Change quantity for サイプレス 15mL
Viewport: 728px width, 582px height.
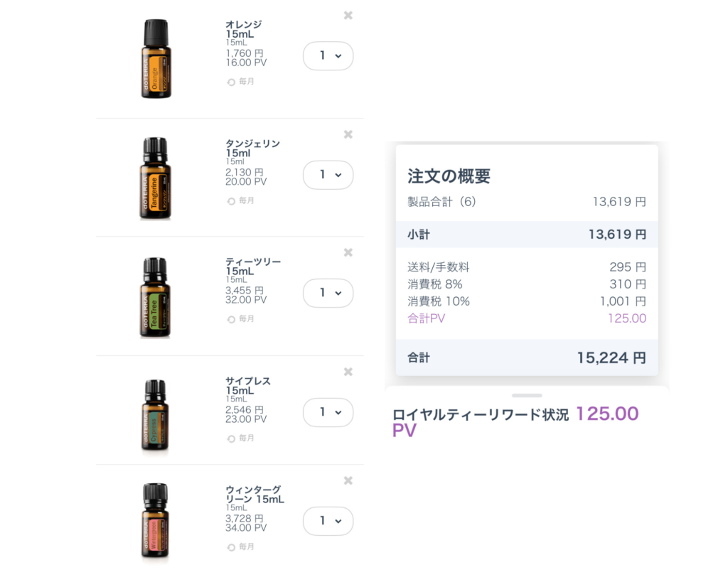[x=328, y=411]
